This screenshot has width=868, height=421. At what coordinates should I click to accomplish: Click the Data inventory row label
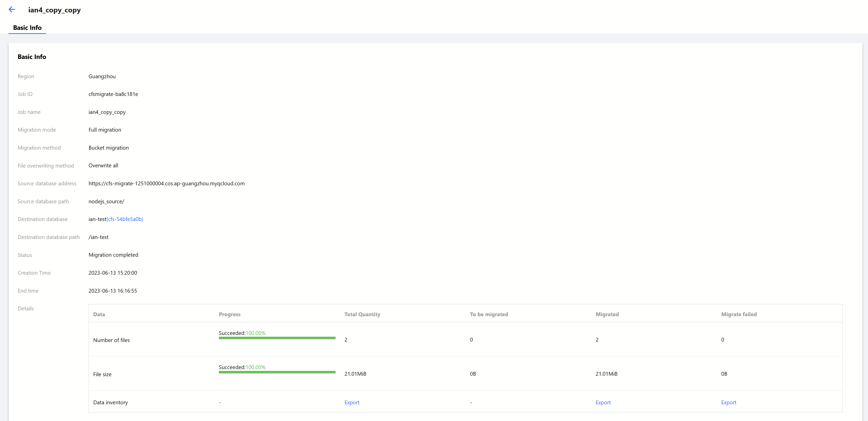111,403
